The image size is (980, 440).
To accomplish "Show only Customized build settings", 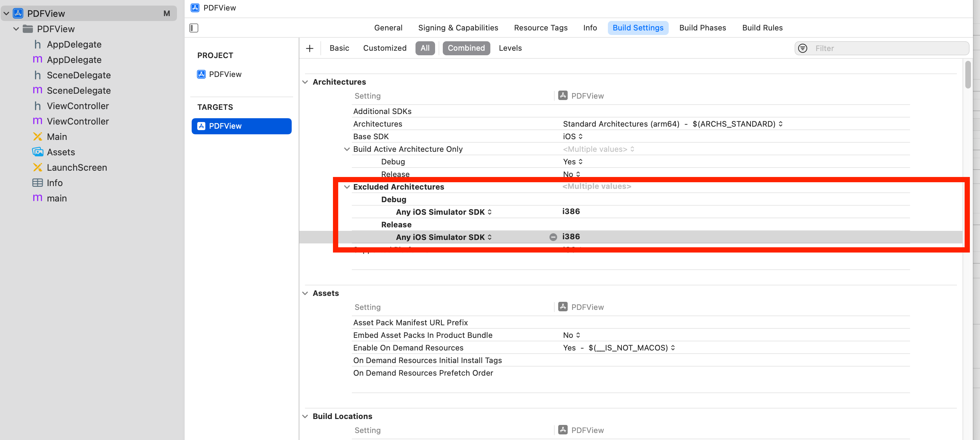I will point(384,48).
